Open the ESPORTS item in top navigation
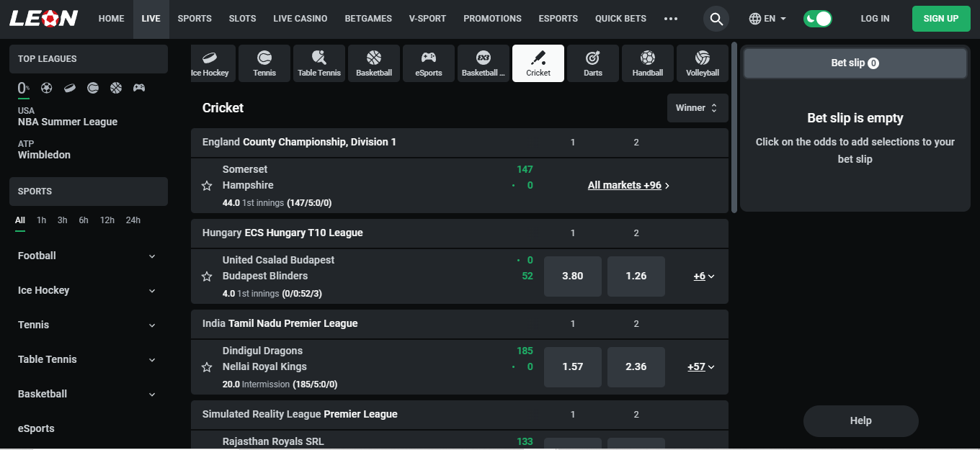This screenshot has height=450, width=980. point(558,19)
